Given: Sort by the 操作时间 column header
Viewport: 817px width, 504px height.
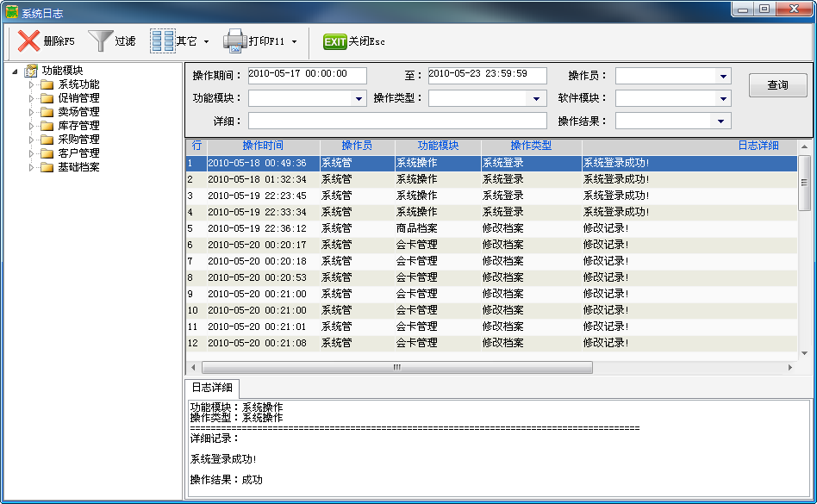Looking at the screenshot, I should [263, 146].
